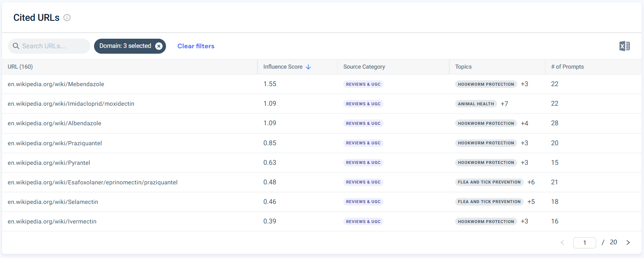Open the Imidacloprid/moxidectin Wikipedia URL
The width and height of the screenshot is (644, 258).
71,104
